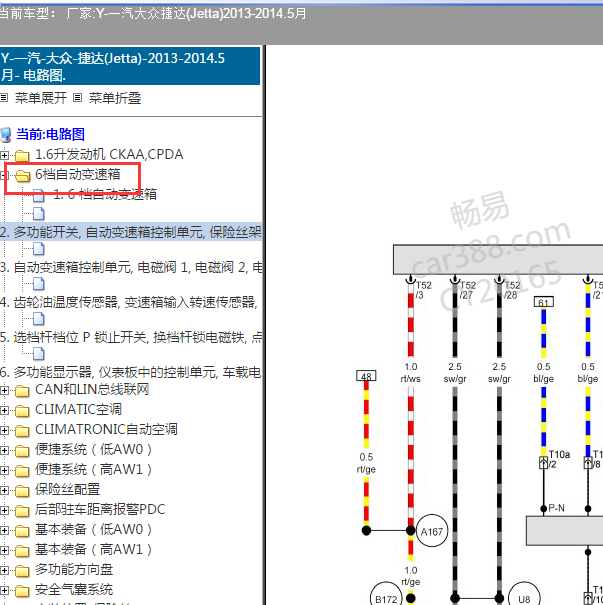Click page icon above 4. 齿轮油温度传感器 entry

[x=39, y=284]
